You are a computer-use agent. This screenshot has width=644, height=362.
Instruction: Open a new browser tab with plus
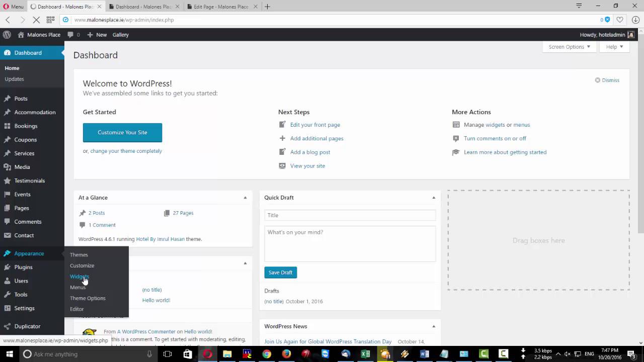click(267, 7)
